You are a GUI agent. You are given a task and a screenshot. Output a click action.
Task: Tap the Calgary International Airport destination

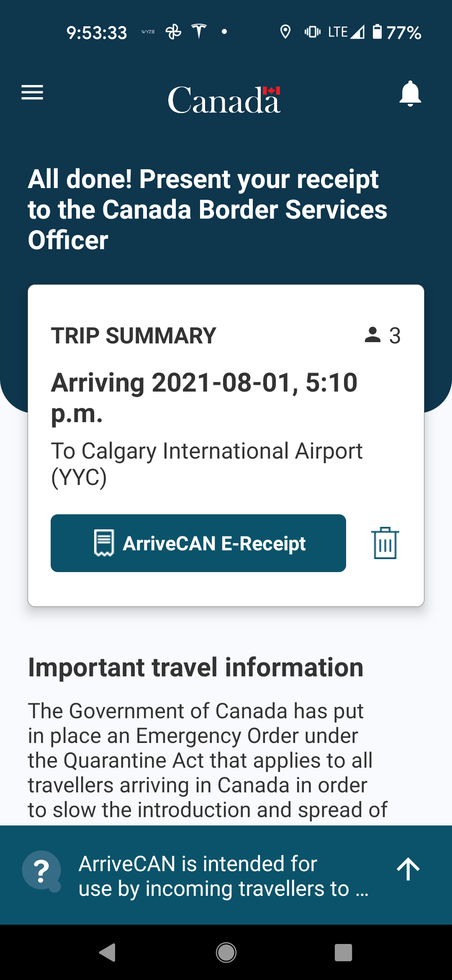click(x=207, y=464)
